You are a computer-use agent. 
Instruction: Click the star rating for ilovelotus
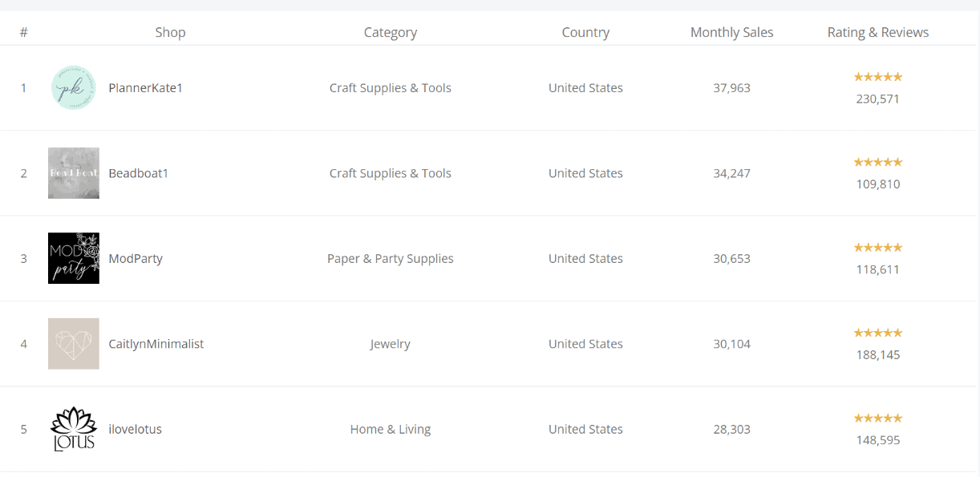(877, 418)
